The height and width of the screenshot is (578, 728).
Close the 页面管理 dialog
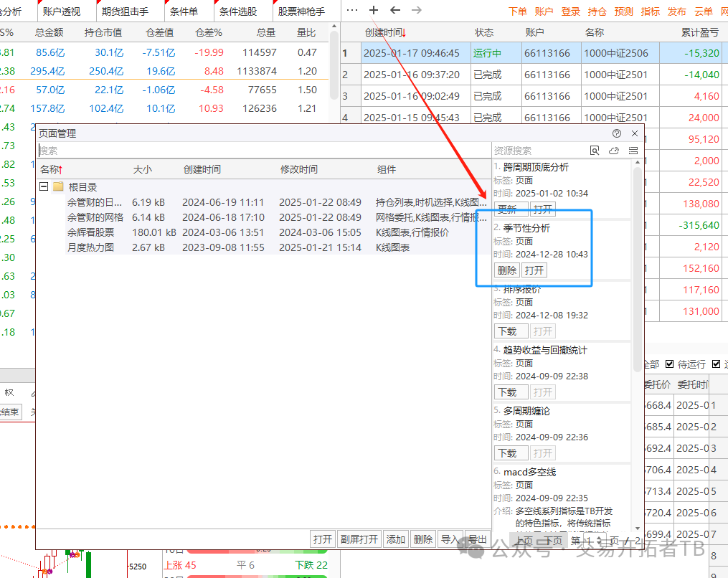click(635, 133)
